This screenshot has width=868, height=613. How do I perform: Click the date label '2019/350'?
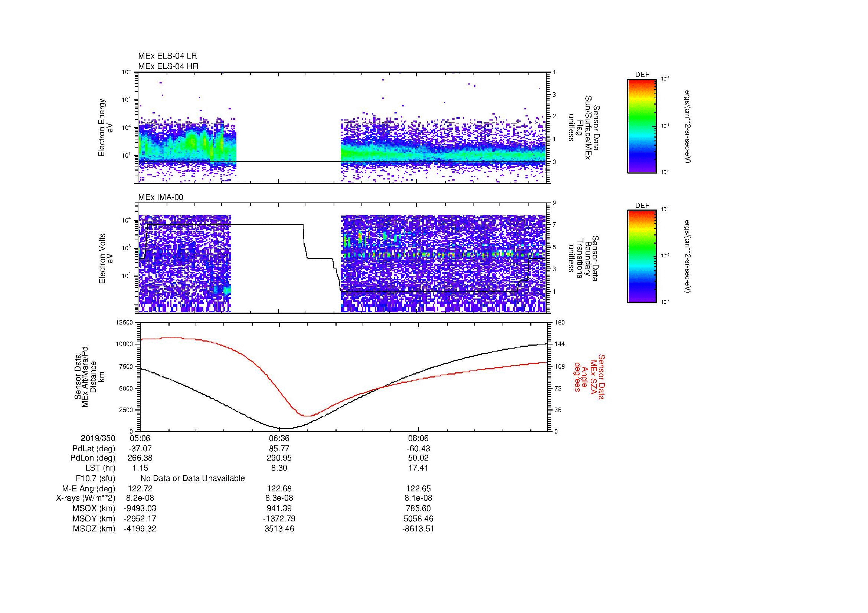[x=98, y=438]
